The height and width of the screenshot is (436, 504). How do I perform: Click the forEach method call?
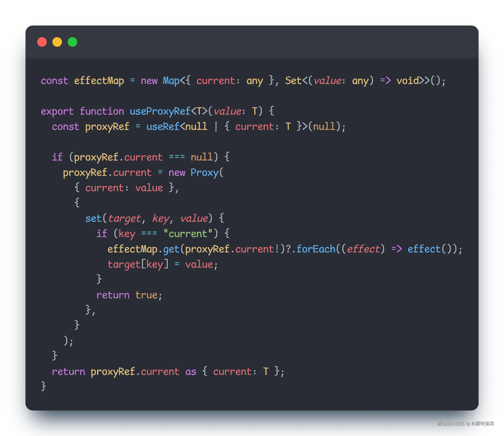tap(316, 249)
